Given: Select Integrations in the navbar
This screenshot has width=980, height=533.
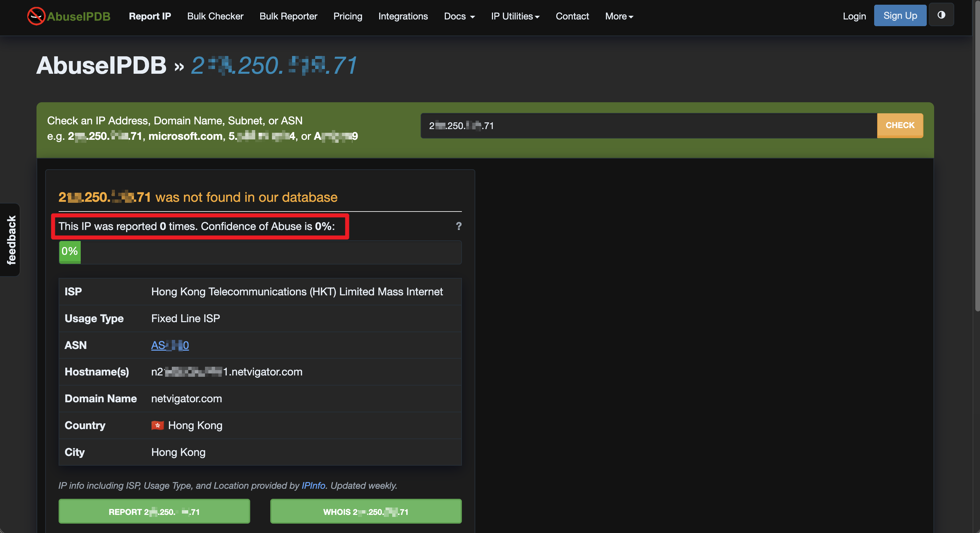Looking at the screenshot, I should point(403,16).
